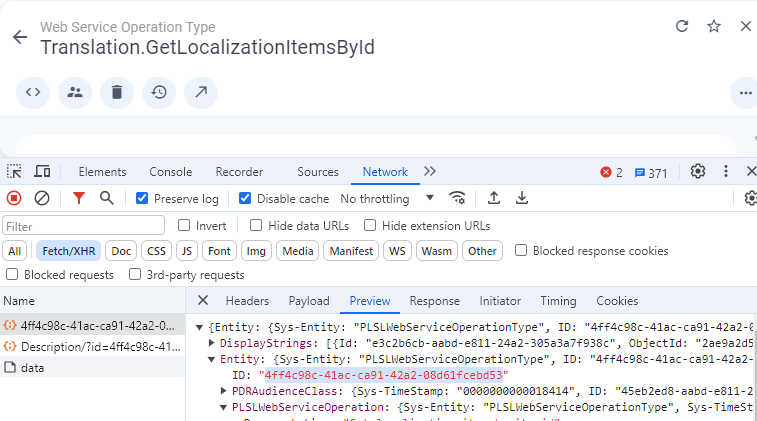Export HAR file download icon

click(521, 198)
